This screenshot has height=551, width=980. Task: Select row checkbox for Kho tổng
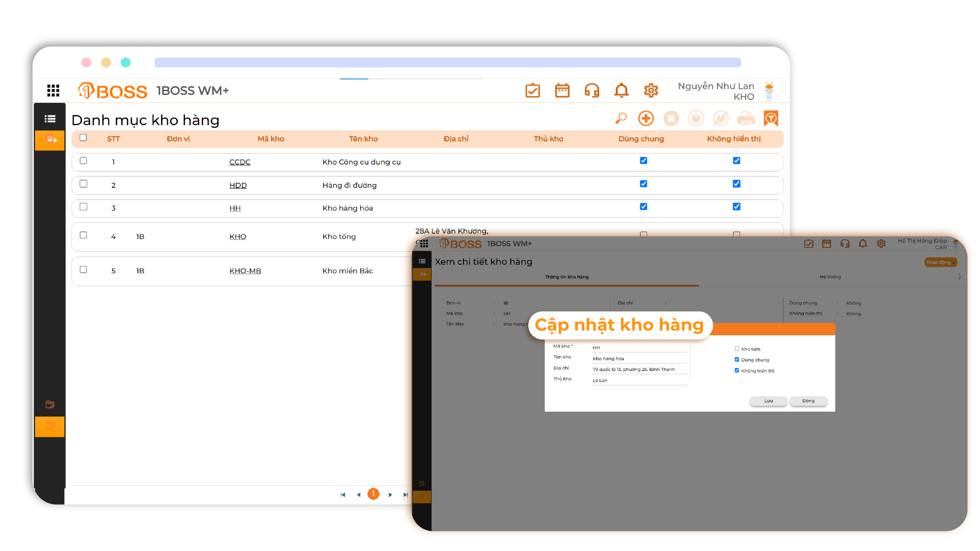click(x=83, y=235)
